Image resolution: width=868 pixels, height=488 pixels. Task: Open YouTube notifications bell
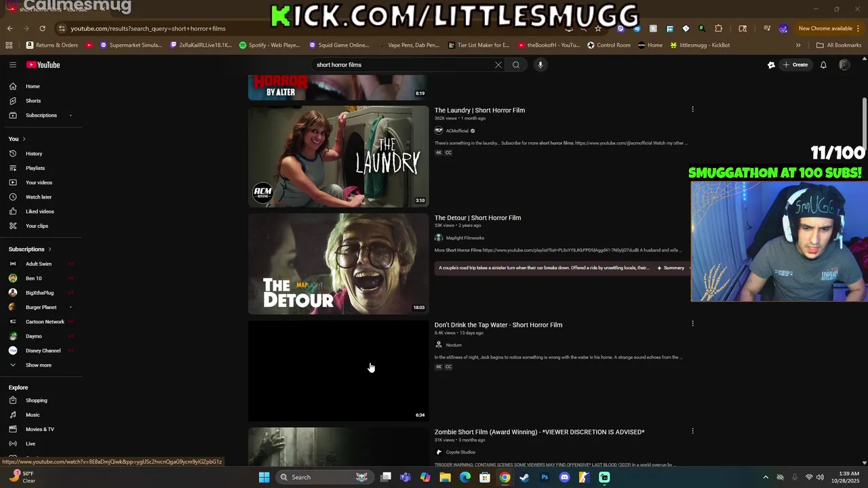click(x=823, y=65)
